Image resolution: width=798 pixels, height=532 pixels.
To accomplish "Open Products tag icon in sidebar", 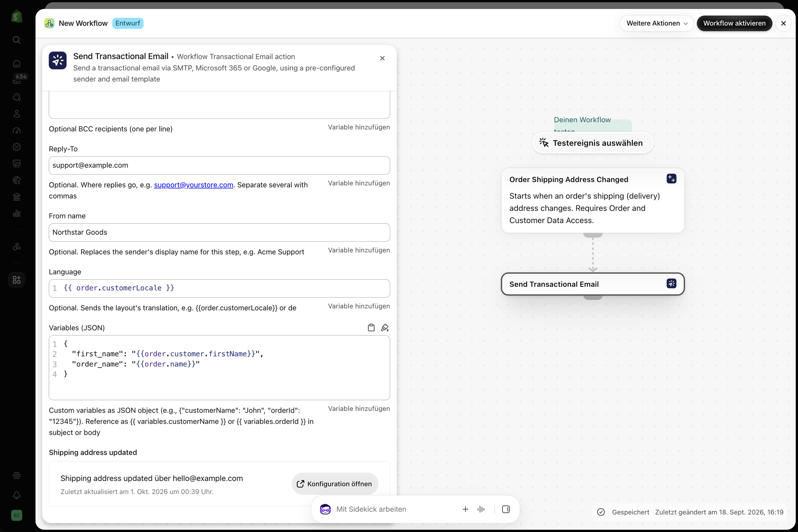I will click(17, 97).
